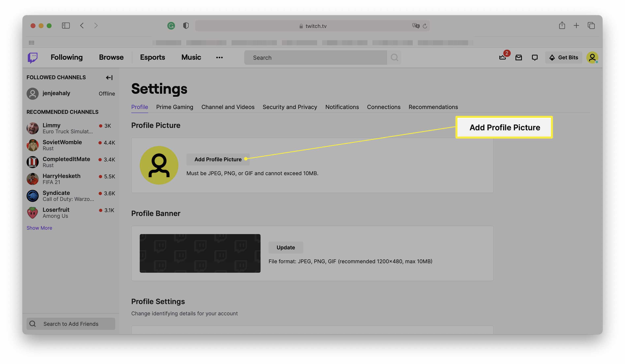Open the inbox notifications icon
625x364 pixels.
click(x=519, y=58)
